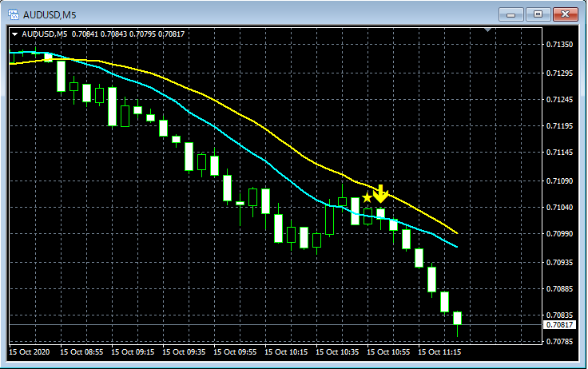588x369 pixels.
Task: Click the OHLC values 0.70841 0.70843 0.70795 0.70817
Action: [x=129, y=34]
